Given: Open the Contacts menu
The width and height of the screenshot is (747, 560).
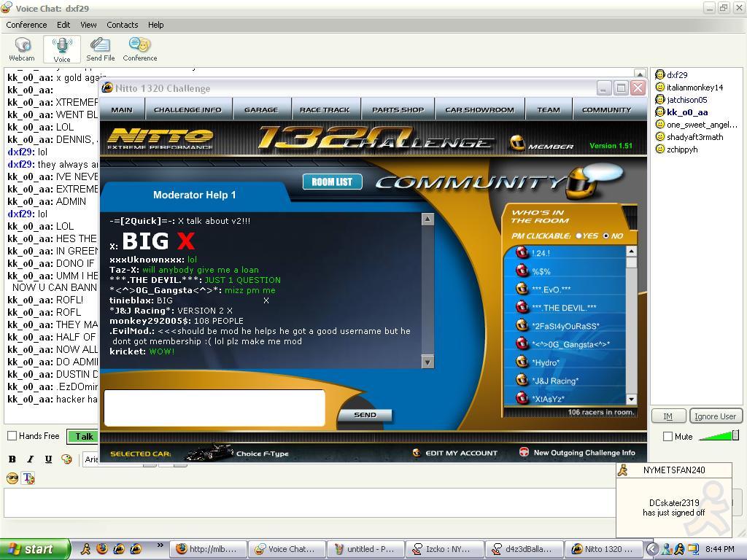Looking at the screenshot, I should (x=122, y=25).
